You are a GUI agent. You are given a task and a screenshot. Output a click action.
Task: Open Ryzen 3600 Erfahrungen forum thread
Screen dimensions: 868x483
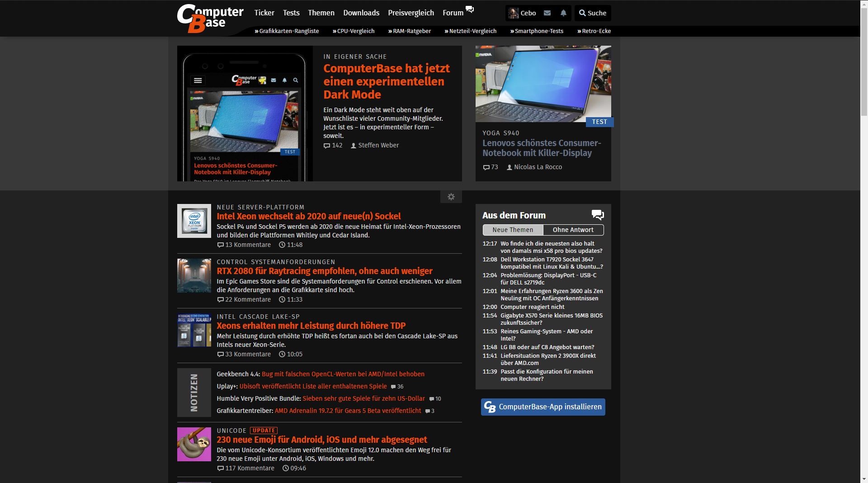(552, 294)
